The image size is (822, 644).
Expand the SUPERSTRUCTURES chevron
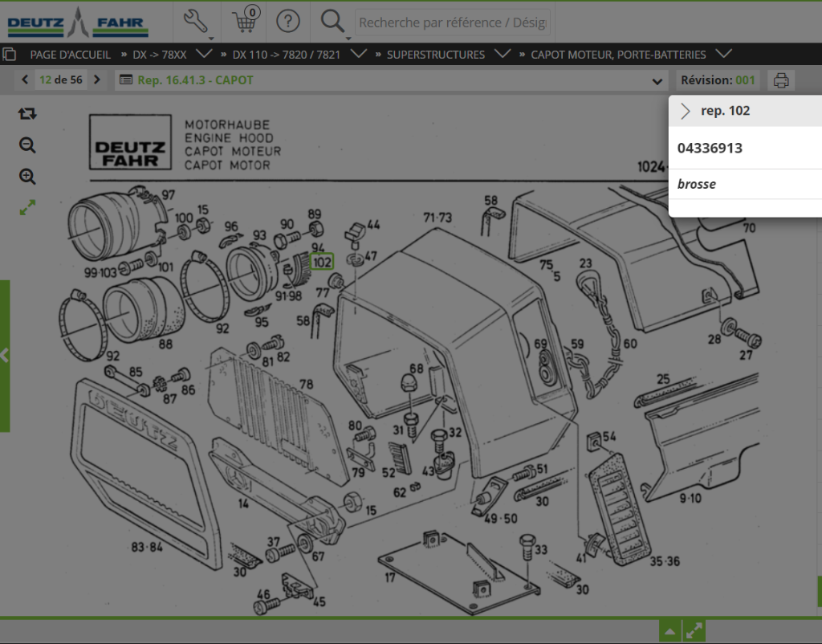(503, 54)
